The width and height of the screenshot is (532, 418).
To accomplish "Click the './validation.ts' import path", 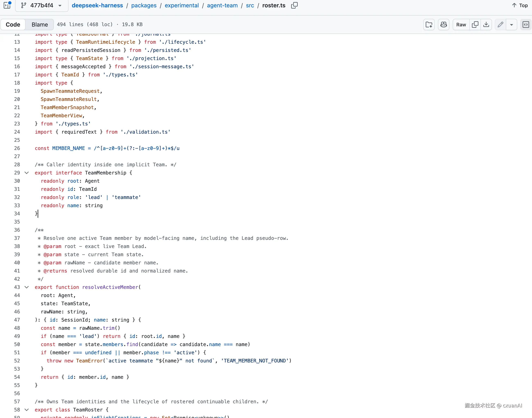I will pos(146,132).
